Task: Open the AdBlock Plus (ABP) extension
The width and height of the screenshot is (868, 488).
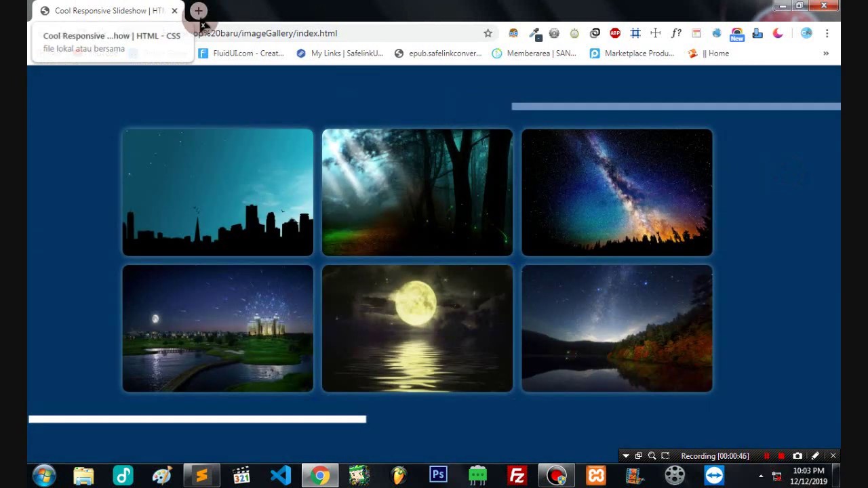Action: tap(615, 33)
